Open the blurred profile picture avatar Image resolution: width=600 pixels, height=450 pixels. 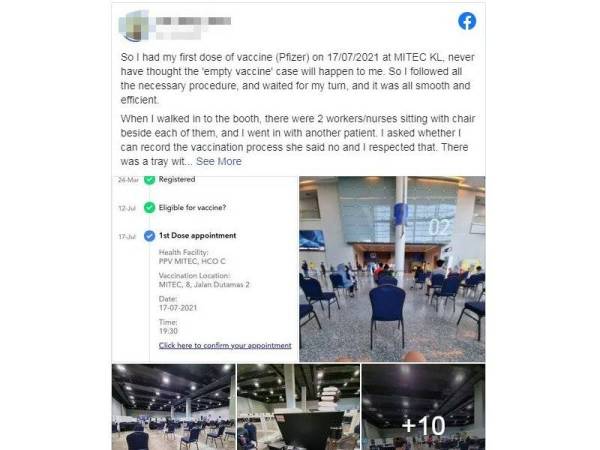coord(134,25)
